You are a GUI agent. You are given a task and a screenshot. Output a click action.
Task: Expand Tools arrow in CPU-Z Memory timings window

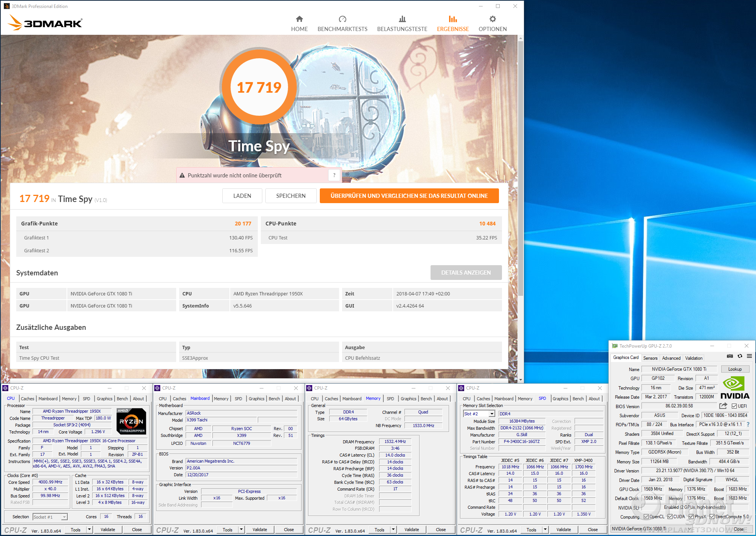click(393, 530)
